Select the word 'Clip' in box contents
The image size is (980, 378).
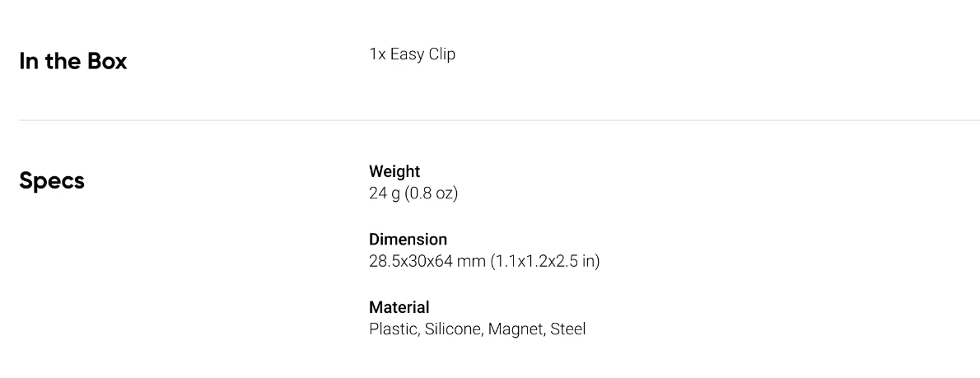click(x=442, y=55)
